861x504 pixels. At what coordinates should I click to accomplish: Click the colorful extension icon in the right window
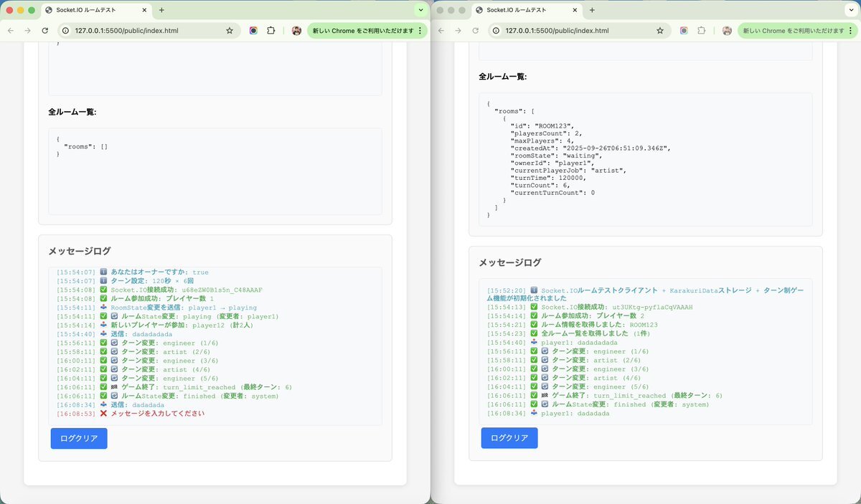[x=684, y=31]
